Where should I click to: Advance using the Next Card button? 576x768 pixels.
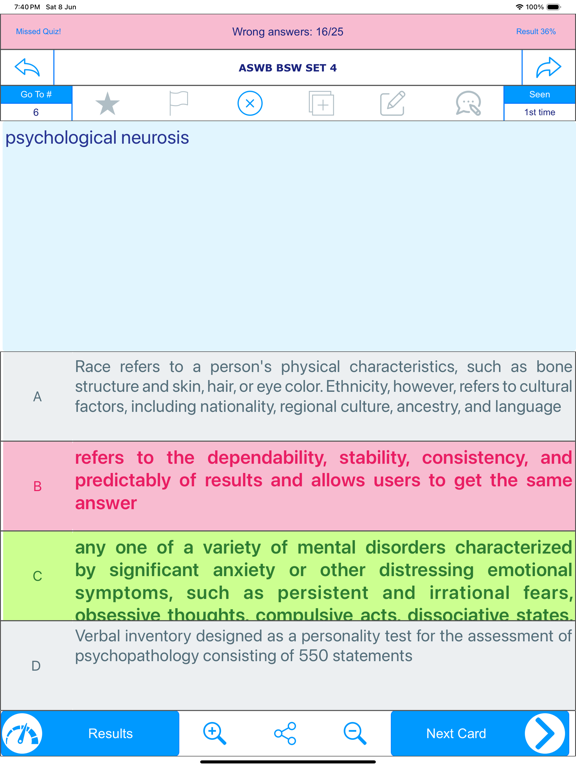click(x=480, y=733)
